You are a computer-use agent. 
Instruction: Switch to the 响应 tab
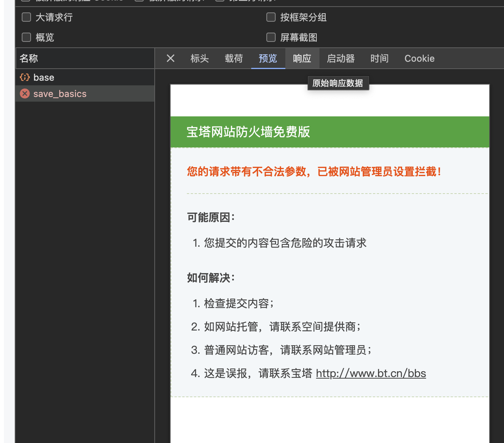pyautogui.click(x=302, y=59)
